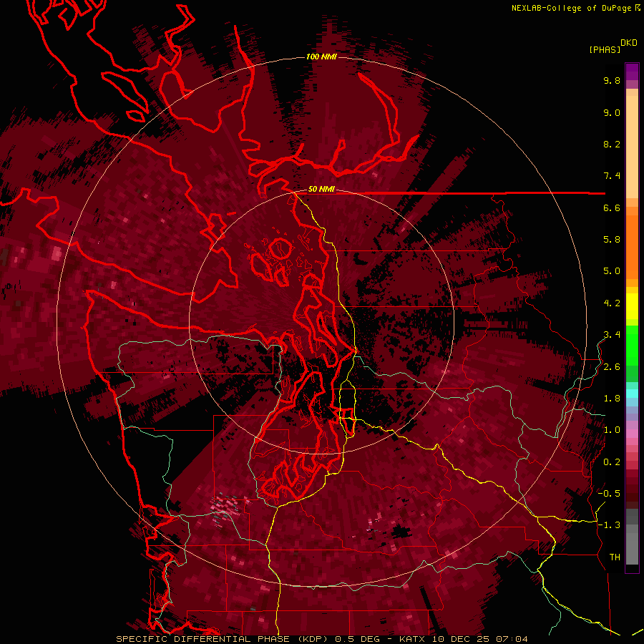The image size is (644, 644).
Task: Click the 1.0 scale value
Action: click(612, 431)
